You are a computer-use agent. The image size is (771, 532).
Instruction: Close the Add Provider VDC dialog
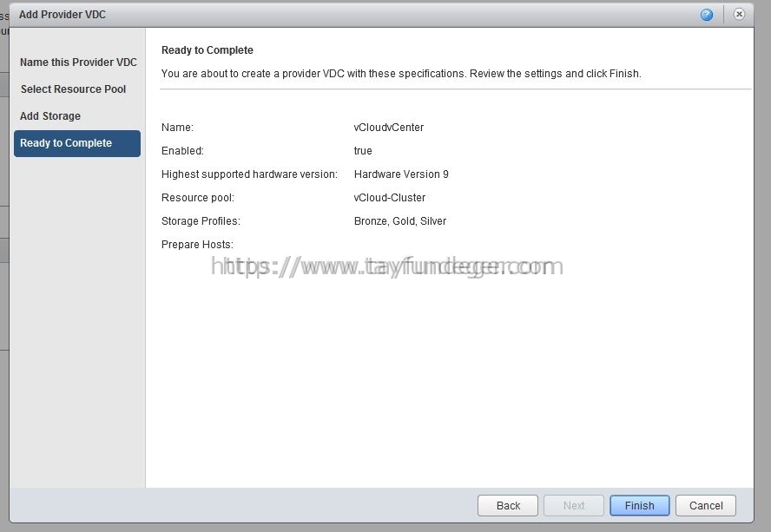[739, 14]
